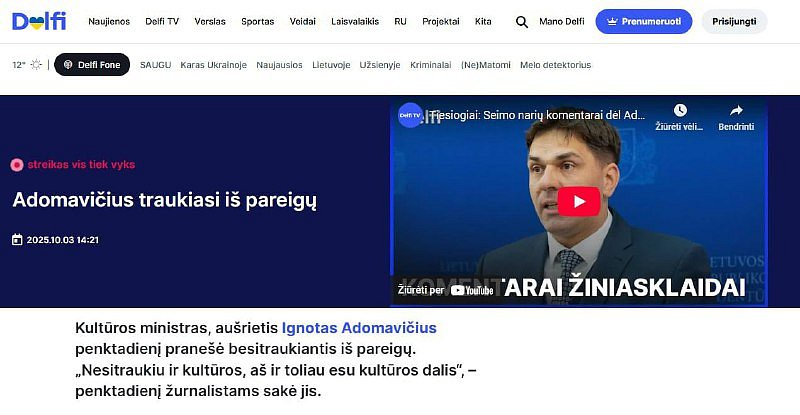The image size is (800, 415).
Task: Click the Prenumeruoti button
Action: [x=644, y=21]
